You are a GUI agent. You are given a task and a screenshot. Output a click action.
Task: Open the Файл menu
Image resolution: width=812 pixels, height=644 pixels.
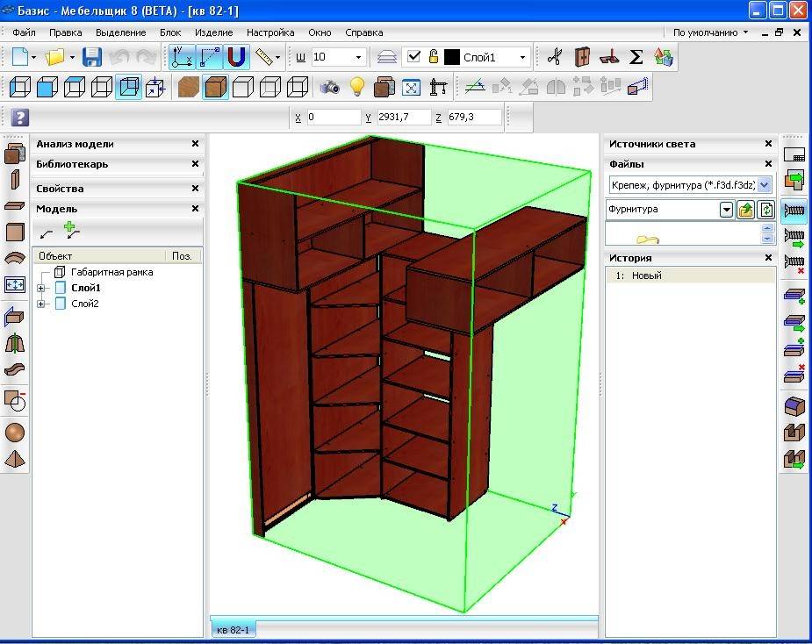click(x=24, y=32)
